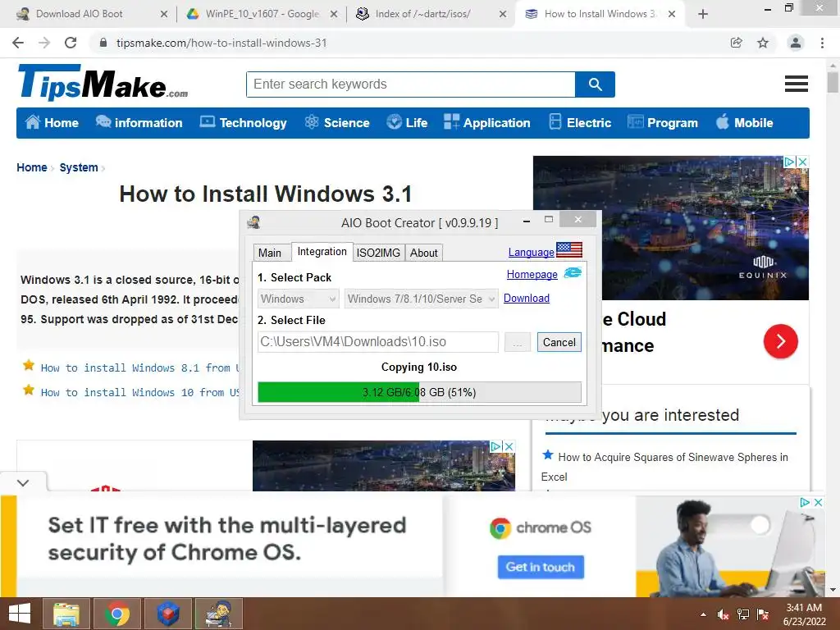This screenshot has height=630, width=840.
Task: Click the blue search magnifier button
Action: click(595, 84)
